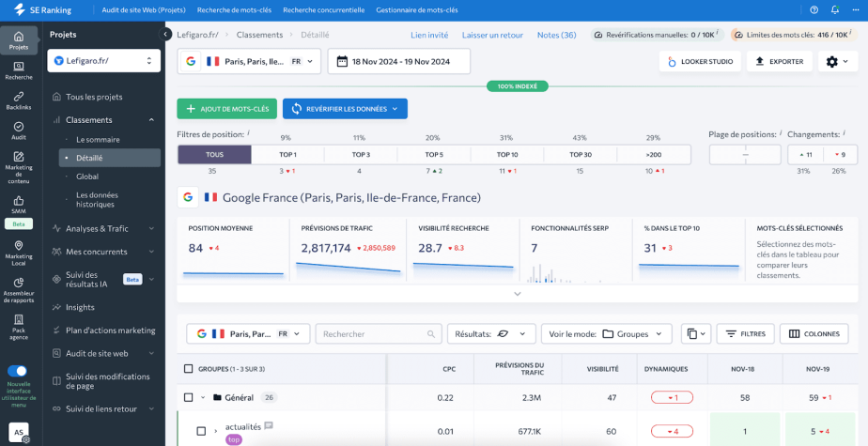The width and height of the screenshot is (868, 446).
Task: Click the Looker Studio button
Action: [x=700, y=61]
